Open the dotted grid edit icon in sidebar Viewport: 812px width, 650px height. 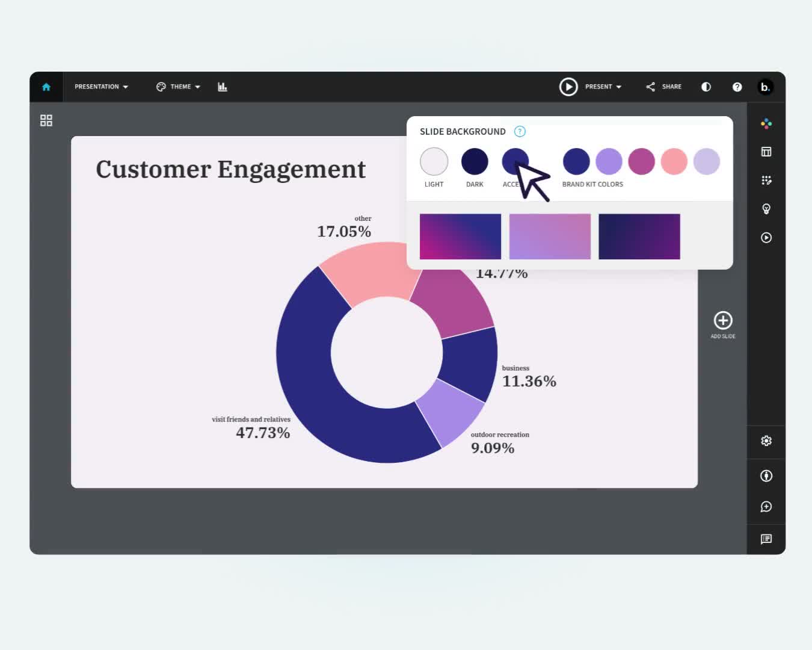click(x=766, y=180)
